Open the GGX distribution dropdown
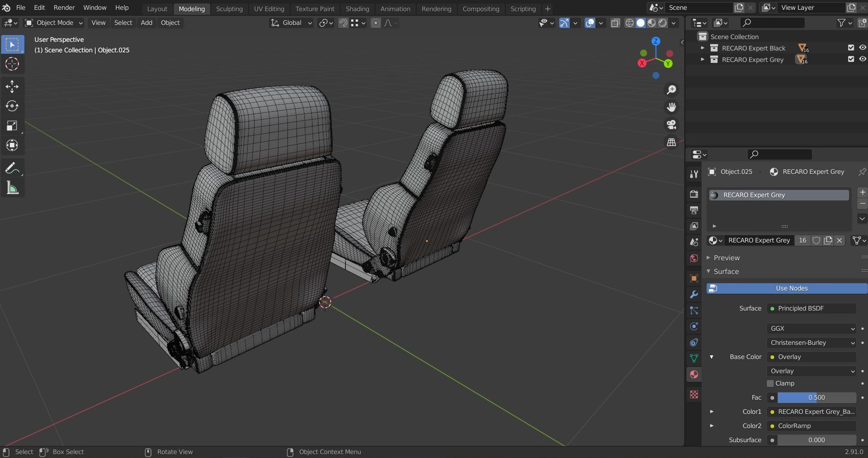 811,329
